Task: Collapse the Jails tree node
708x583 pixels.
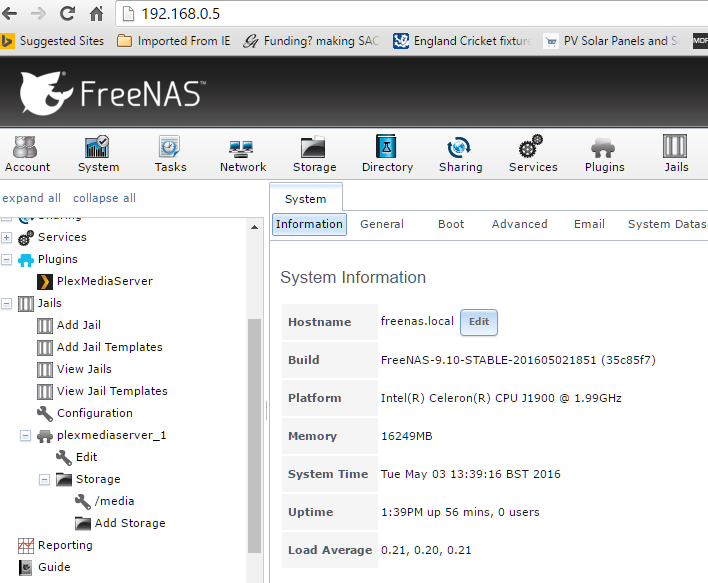Action: [x=6, y=303]
